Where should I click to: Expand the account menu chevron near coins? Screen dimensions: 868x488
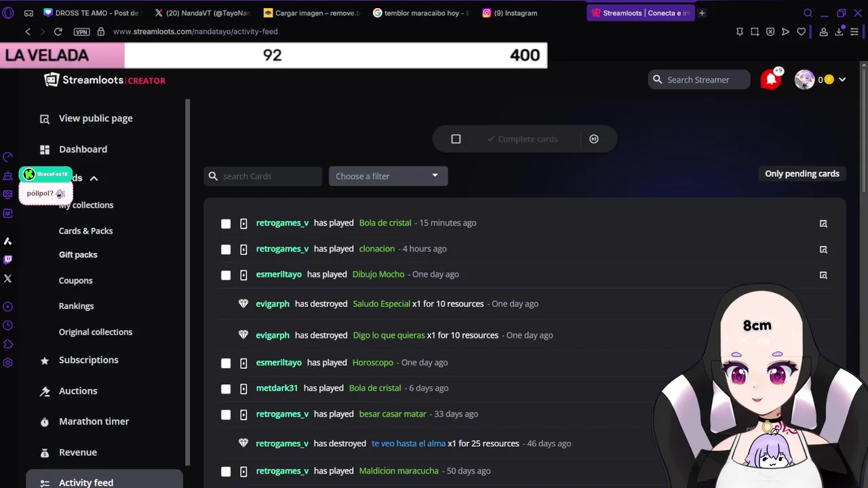click(x=842, y=79)
